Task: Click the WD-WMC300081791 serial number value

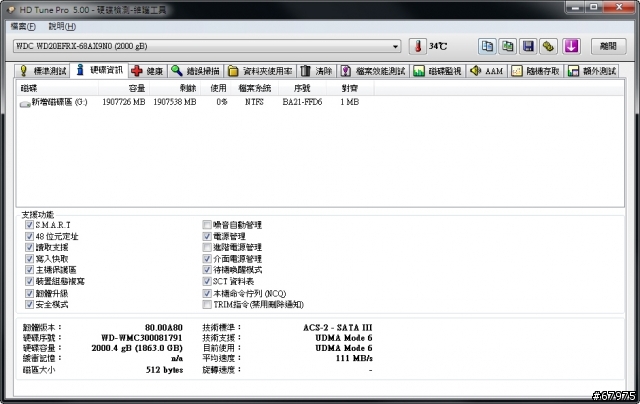Action: 142,338
